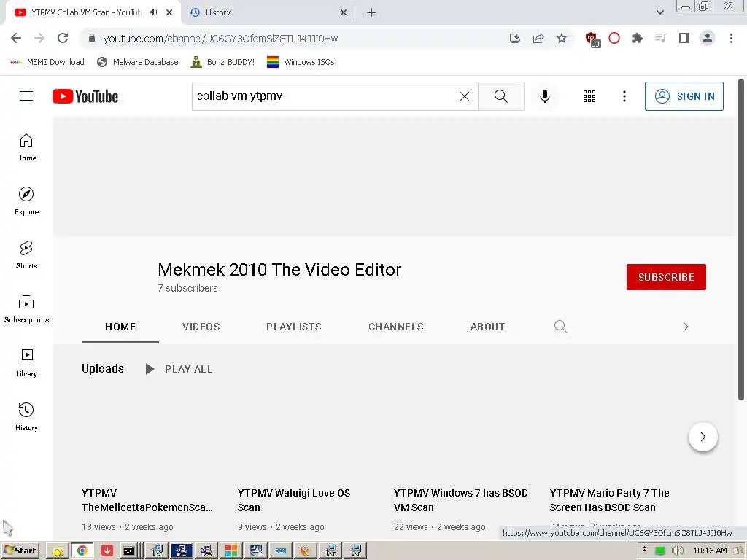Click the SIGN IN button
Screen dimensions: 747x560
pyautogui.click(x=684, y=96)
